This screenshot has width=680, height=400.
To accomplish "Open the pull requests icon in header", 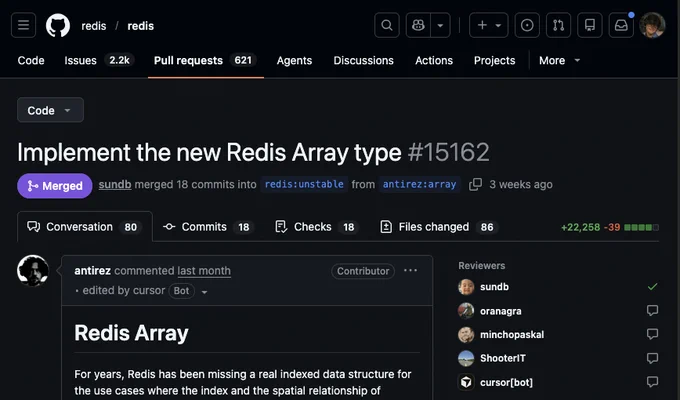I will tap(559, 25).
